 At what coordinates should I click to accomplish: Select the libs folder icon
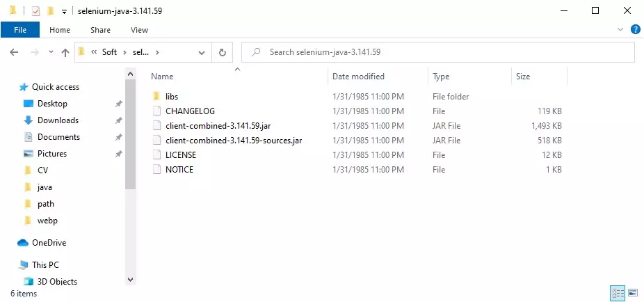click(156, 97)
